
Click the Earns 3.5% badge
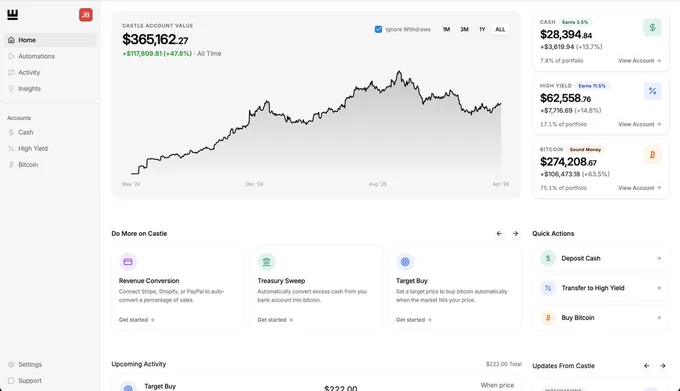pos(575,22)
